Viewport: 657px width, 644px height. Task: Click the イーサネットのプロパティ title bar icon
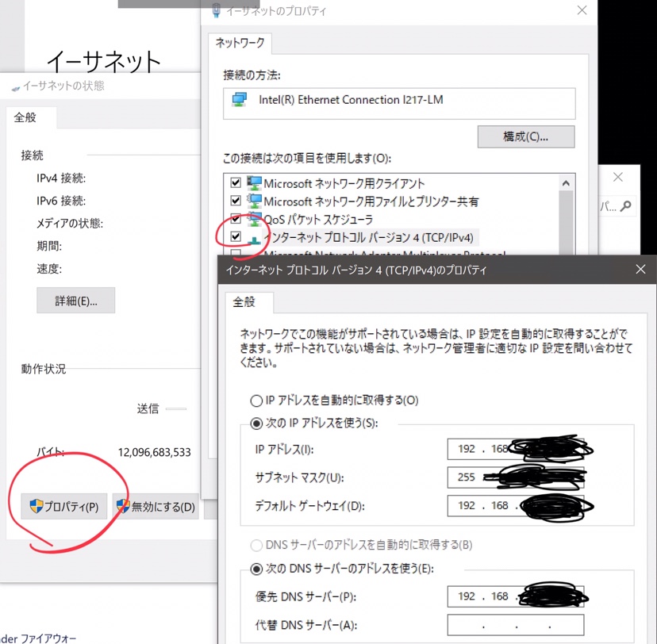tap(216, 10)
